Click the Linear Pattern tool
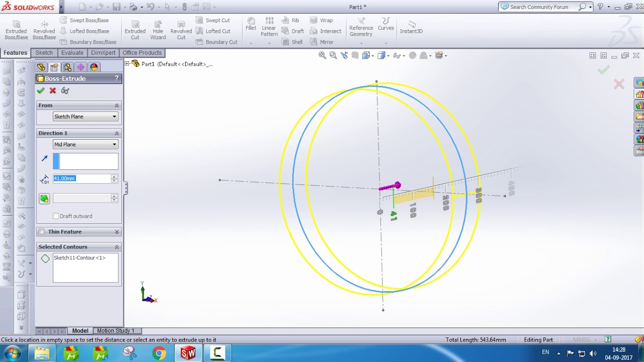Screen dimensions: 644x362 (269, 27)
